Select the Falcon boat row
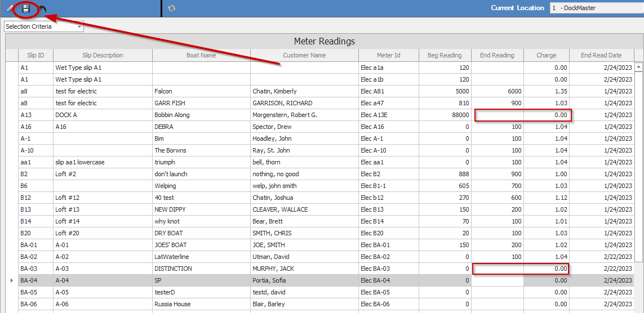The width and height of the screenshot is (644, 313). point(201,91)
